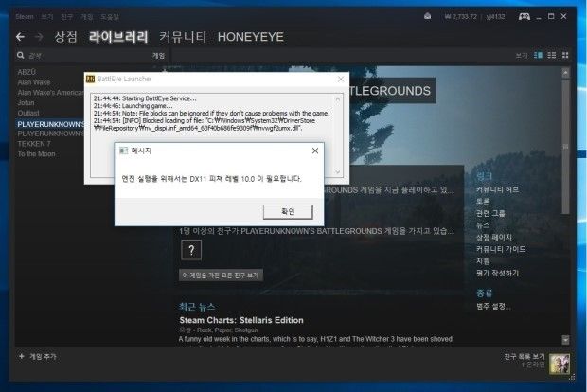This screenshot has height=392, width=587.
Task: Select To the Moon in list
Action: tap(36, 154)
